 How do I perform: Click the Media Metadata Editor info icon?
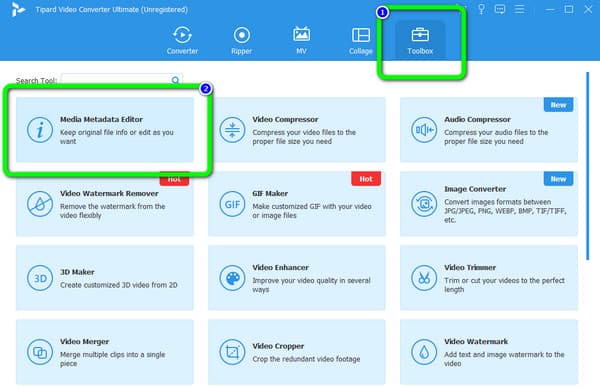coord(40,130)
